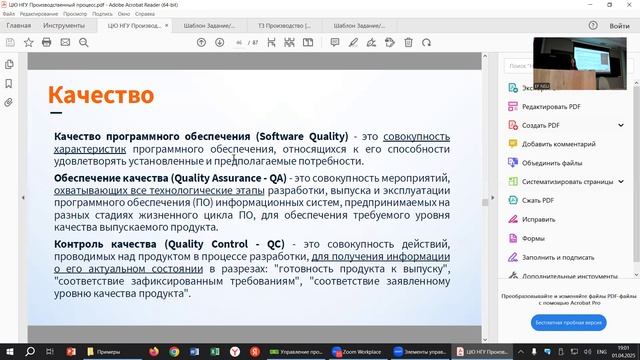The width and height of the screenshot is (640, 360).
Task: Click the trash delete icon
Action: 408,42
